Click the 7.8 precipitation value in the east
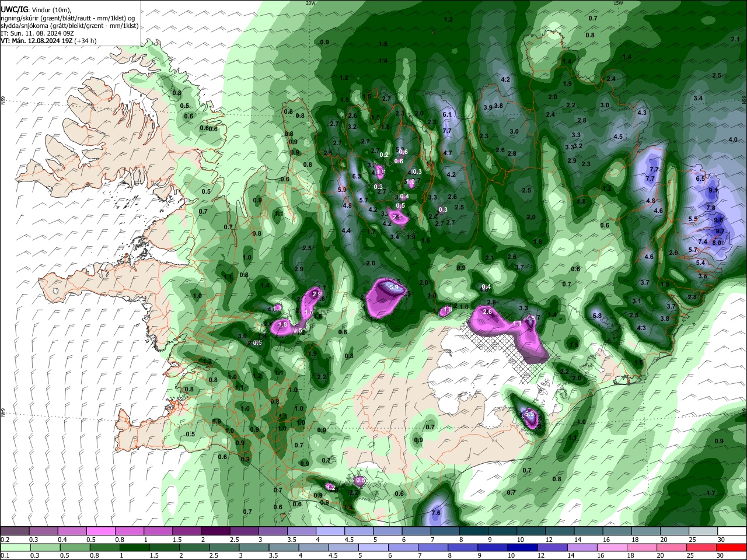This screenshot has width=747, height=560. (711, 208)
